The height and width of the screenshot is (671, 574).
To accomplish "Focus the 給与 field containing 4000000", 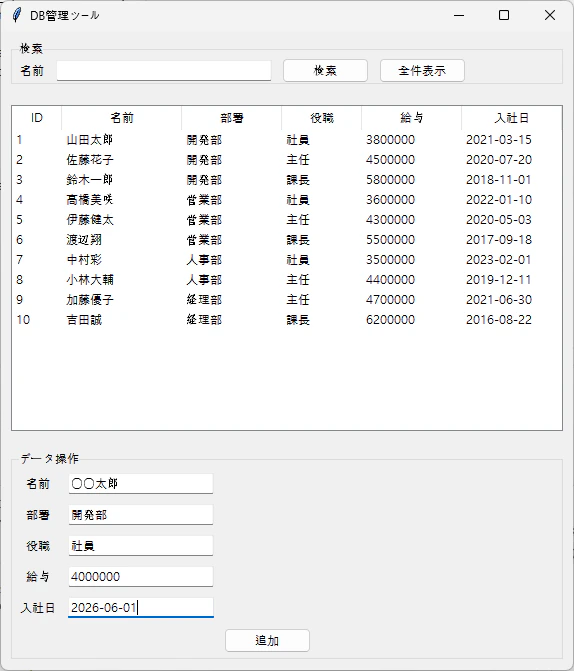I will pos(141,577).
